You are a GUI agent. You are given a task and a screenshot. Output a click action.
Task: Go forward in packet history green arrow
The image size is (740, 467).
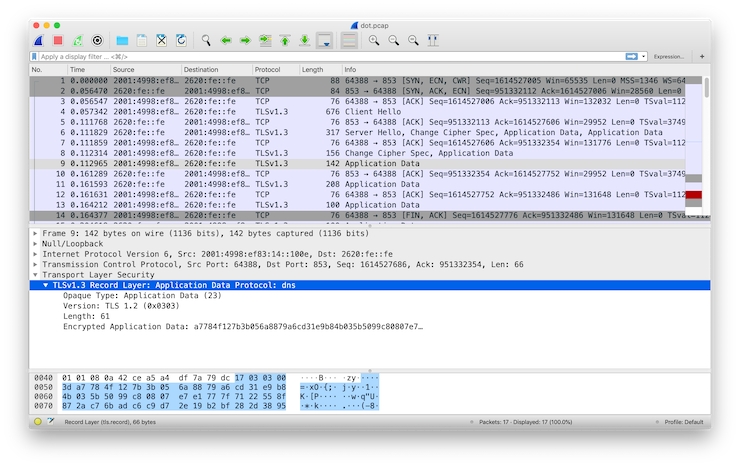coord(245,41)
